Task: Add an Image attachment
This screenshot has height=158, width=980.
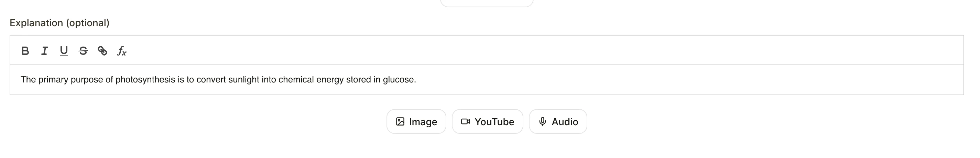Action: [416, 122]
